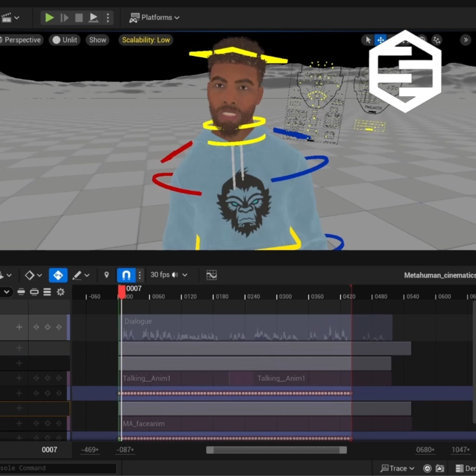This screenshot has width=476, height=476.
Task: Select the MA_faceanim animation clip
Action: tap(265, 424)
